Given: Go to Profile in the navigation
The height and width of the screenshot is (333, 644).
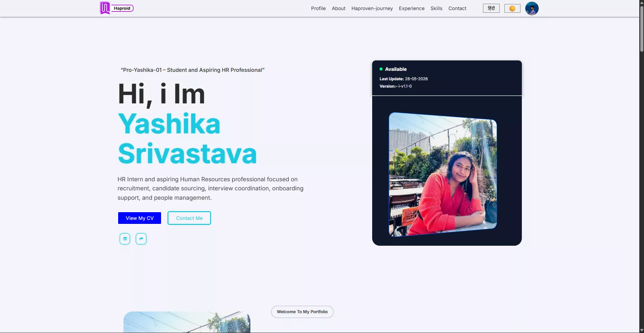Looking at the screenshot, I should [x=318, y=8].
